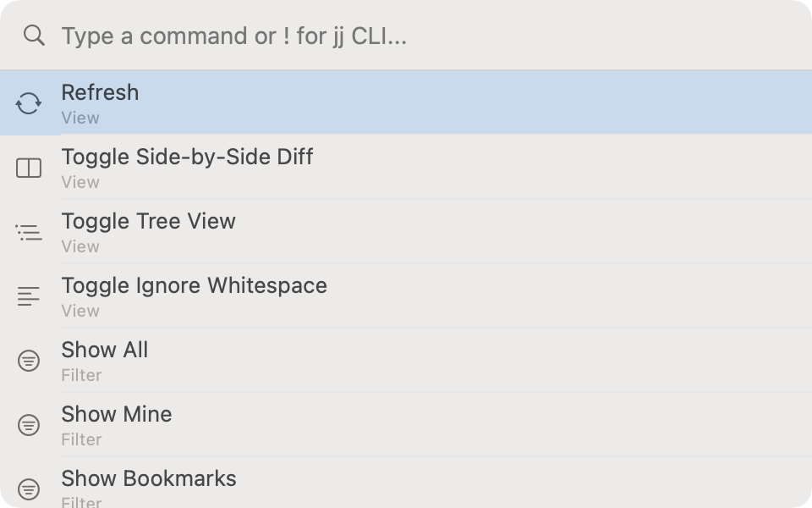Click the side-by-side diff split icon
This screenshot has height=508, width=812.
click(x=29, y=168)
